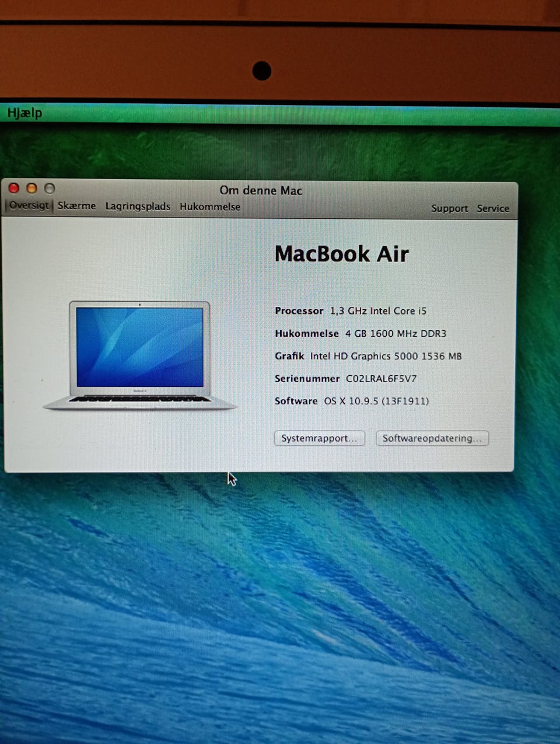Image resolution: width=560 pixels, height=744 pixels.
Task: Click Software version OS X 10.9.5 (13F1911)
Action: (376, 401)
